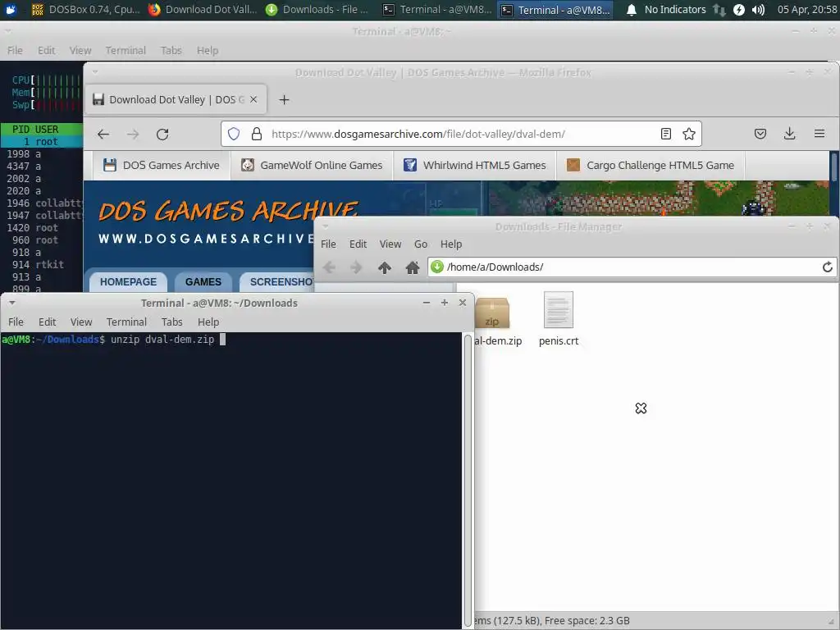
Task: Open Tabs menu in Downloads terminal
Action: pos(172,322)
